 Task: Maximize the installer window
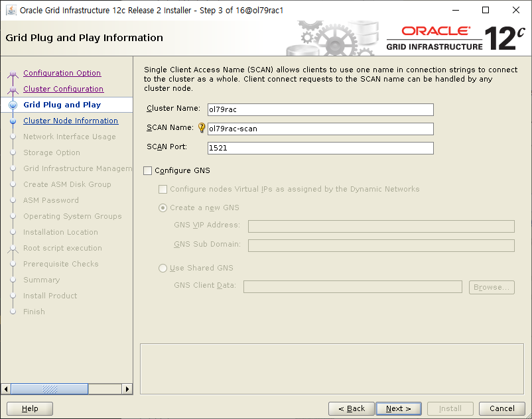(486, 10)
